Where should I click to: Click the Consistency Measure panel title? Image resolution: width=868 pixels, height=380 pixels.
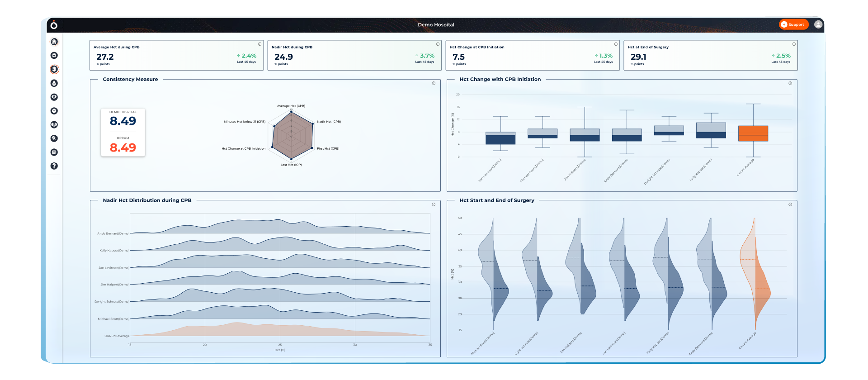coord(130,79)
